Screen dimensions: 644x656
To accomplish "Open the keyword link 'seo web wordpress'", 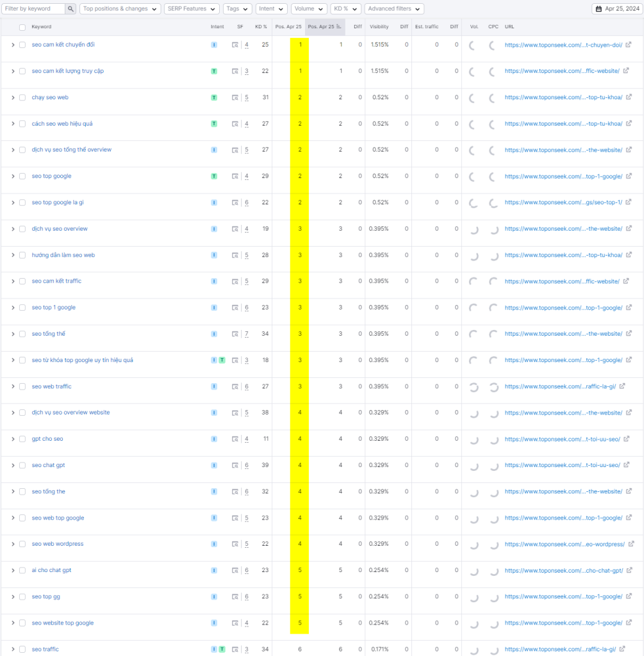I will pos(58,544).
